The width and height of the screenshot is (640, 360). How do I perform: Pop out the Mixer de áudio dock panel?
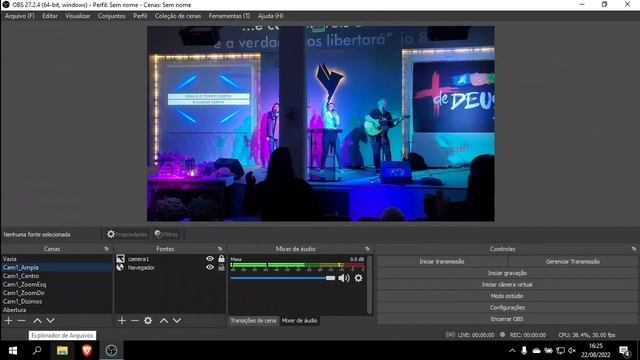click(367, 249)
